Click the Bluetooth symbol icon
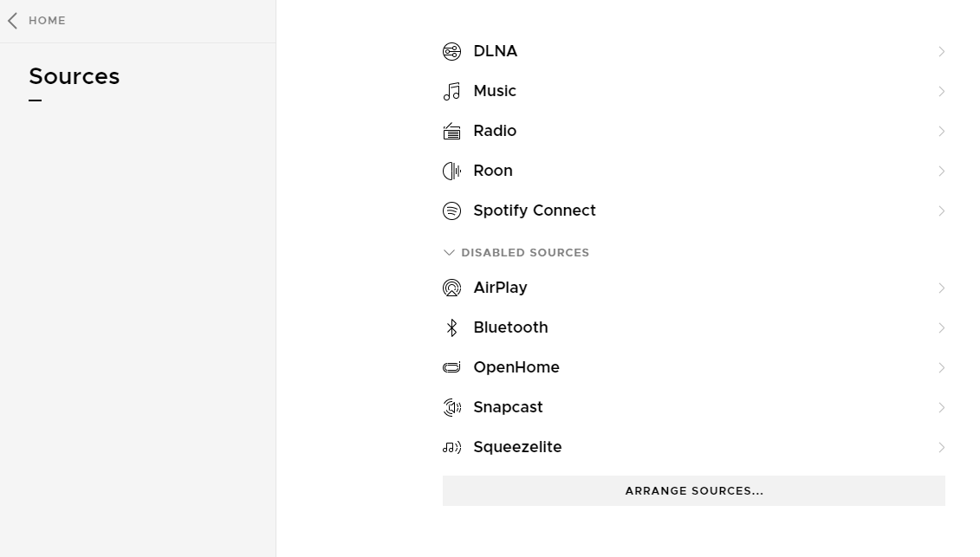 click(451, 328)
